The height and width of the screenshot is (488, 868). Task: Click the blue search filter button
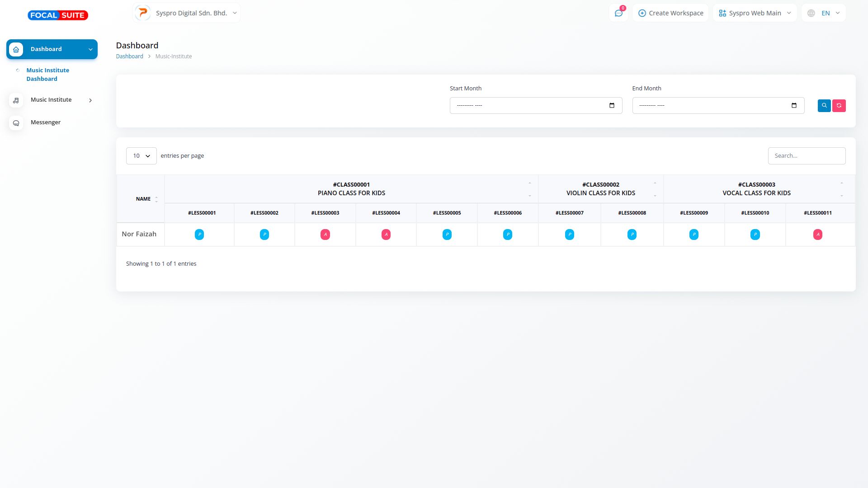click(824, 105)
